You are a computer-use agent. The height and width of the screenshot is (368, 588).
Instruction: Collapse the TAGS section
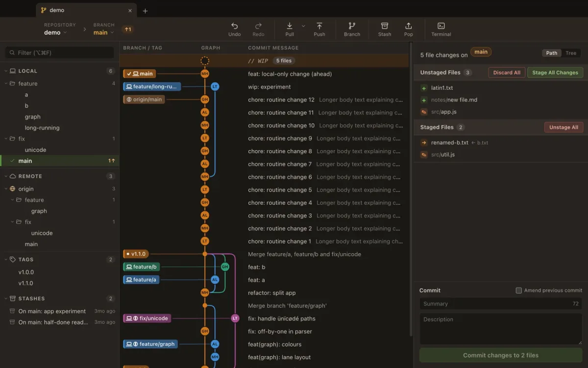tap(6, 260)
